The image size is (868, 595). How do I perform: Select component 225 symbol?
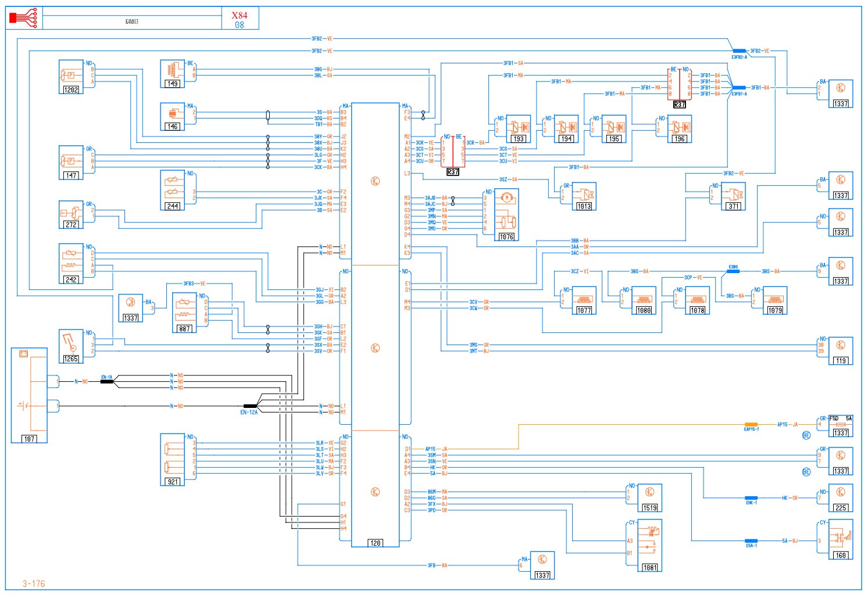point(841,498)
